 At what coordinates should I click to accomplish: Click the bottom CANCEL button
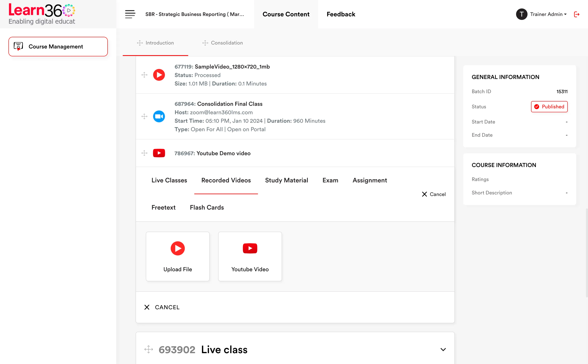tap(162, 307)
